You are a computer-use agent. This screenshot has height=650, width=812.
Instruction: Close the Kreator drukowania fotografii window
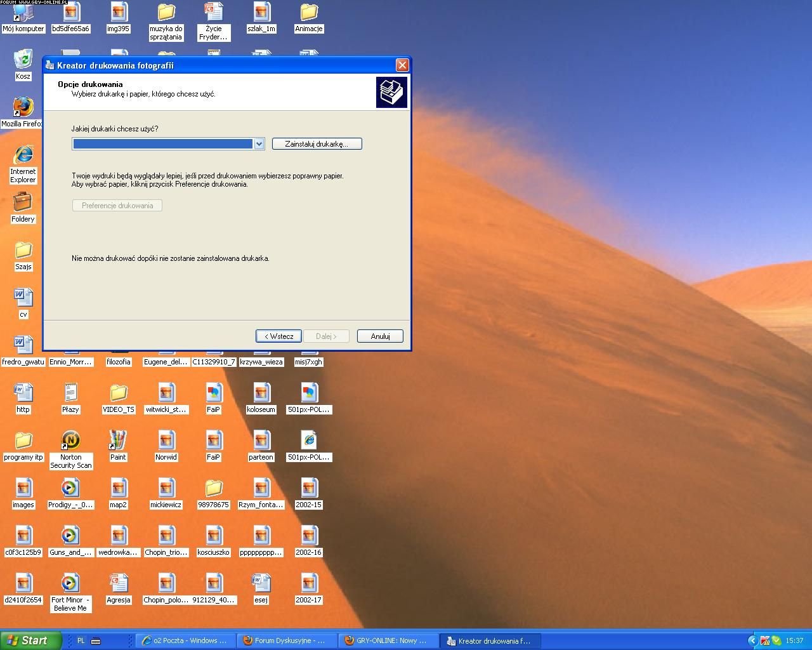click(402, 65)
